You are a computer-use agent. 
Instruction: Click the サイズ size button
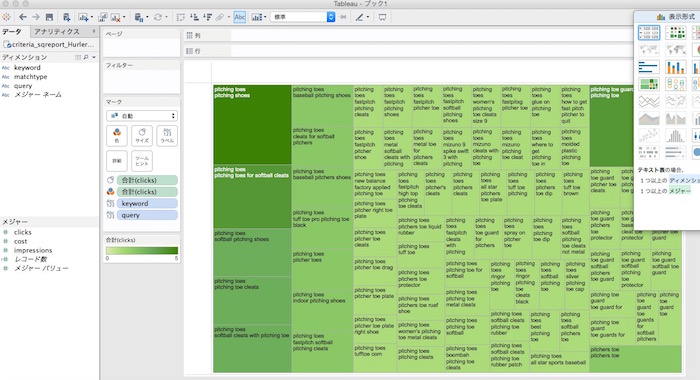(x=142, y=136)
